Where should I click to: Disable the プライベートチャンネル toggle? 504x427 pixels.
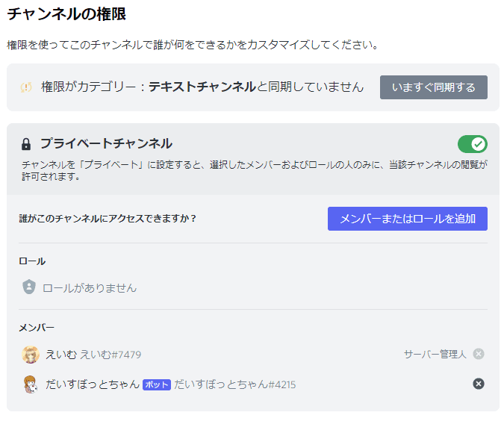pos(472,144)
